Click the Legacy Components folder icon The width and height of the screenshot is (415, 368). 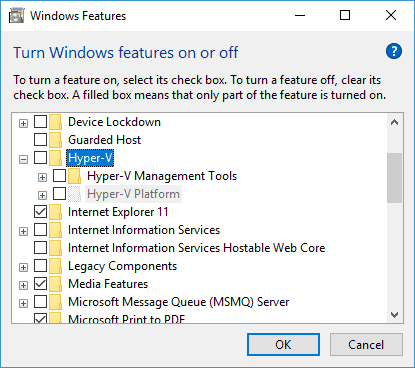click(55, 266)
